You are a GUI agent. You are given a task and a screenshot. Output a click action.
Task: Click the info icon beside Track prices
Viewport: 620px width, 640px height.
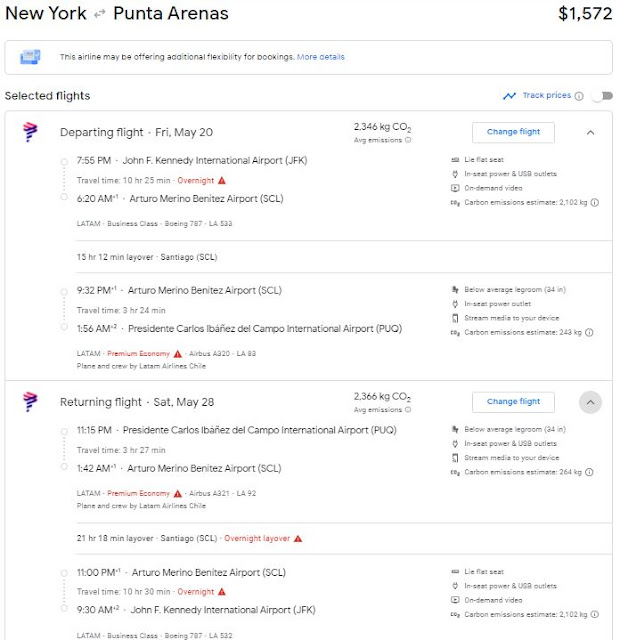[x=580, y=96]
